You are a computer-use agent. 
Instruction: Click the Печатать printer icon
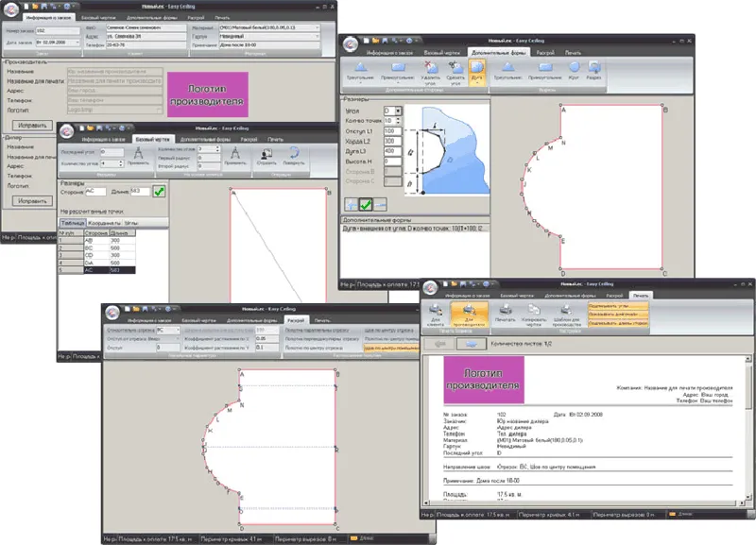506,313
